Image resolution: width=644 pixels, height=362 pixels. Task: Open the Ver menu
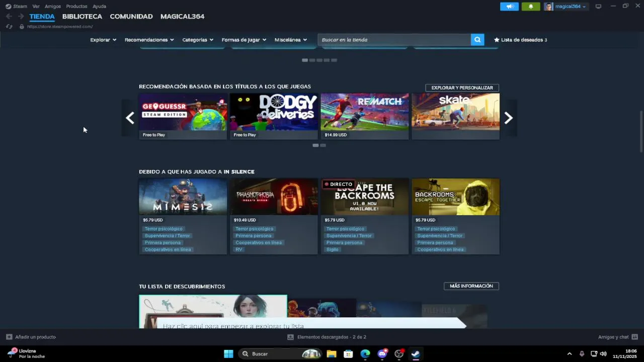pos(36,7)
